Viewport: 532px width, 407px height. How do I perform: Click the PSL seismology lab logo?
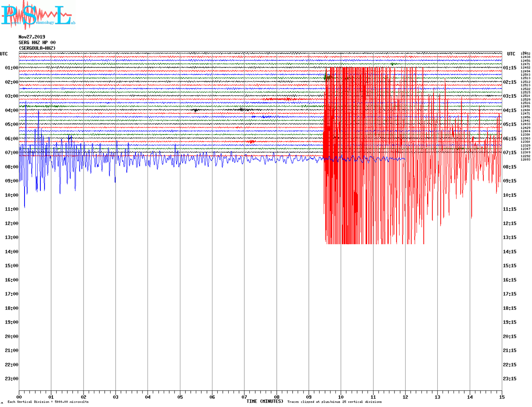click(38, 15)
